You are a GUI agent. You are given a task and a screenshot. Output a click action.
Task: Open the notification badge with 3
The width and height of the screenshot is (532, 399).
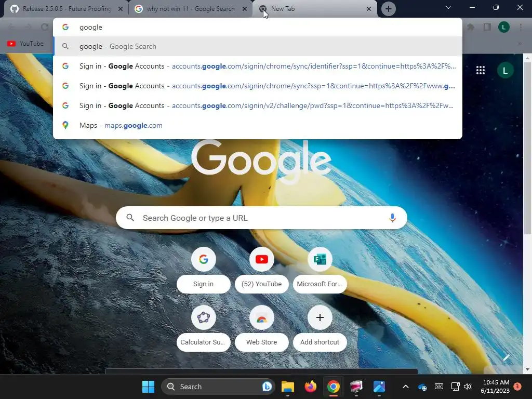pyautogui.click(x=517, y=387)
